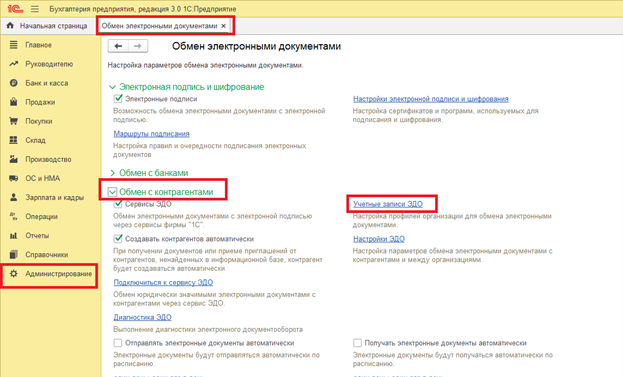The width and height of the screenshot is (623, 377).
Task: Open the 1C logo menu
Action: 15,8
